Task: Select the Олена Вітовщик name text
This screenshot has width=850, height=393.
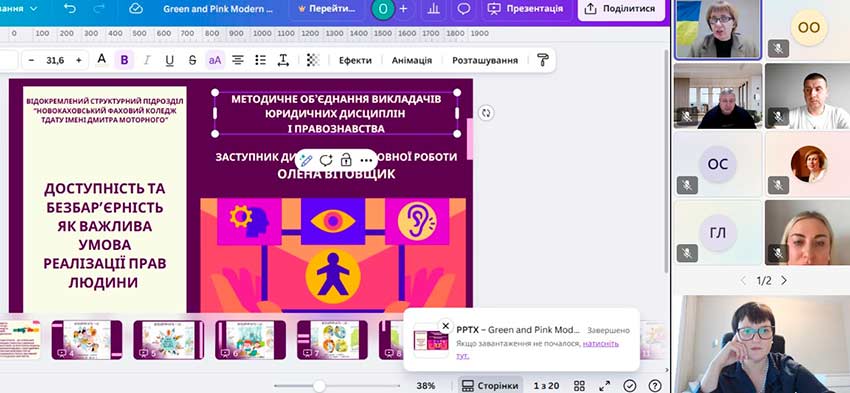Action: click(x=336, y=174)
